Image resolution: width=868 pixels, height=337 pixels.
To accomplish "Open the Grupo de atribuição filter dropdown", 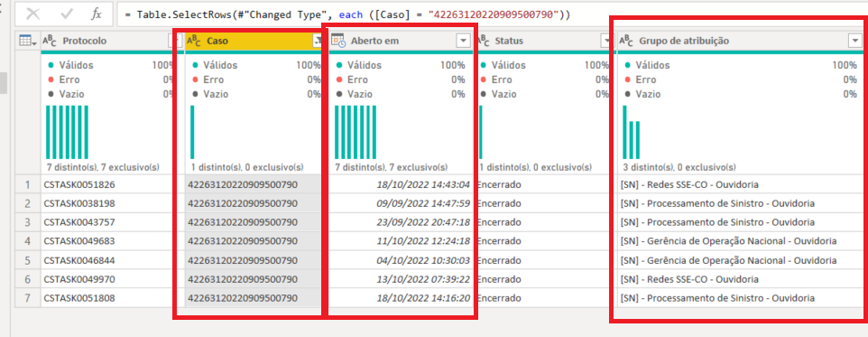I will click(855, 41).
